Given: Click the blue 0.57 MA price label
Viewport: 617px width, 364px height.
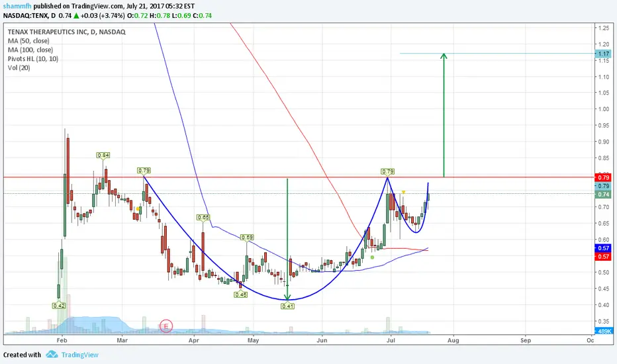Looking at the screenshot, I should 604,248.
